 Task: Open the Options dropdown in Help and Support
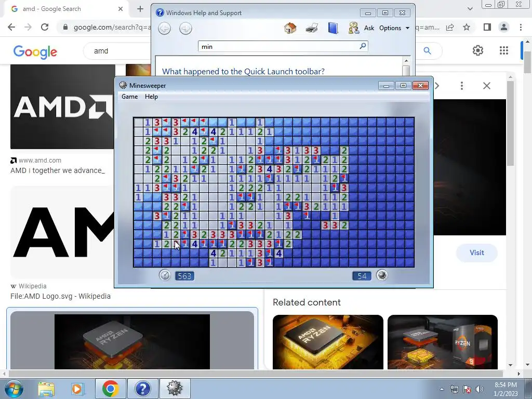(x=394, y=28)
